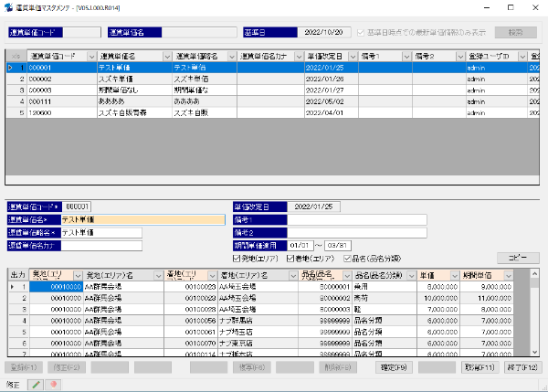548x392 pixels.
Task: Click the 修正(F2) button
Action: point(67,367)
